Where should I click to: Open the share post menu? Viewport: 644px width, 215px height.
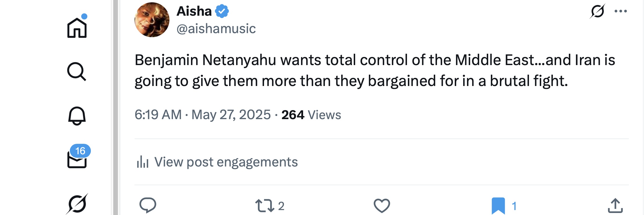point(615,205)
